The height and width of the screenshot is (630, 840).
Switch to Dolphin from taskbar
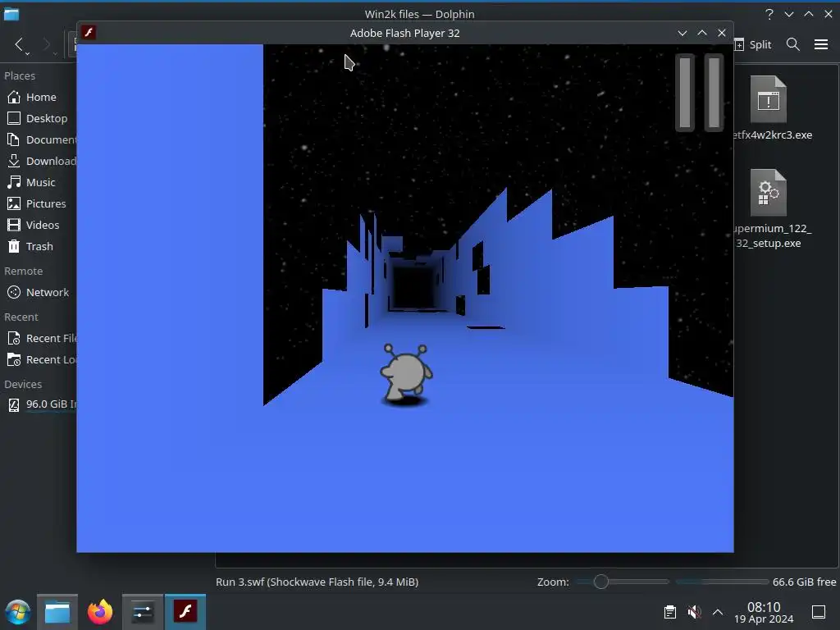[57, 612]
